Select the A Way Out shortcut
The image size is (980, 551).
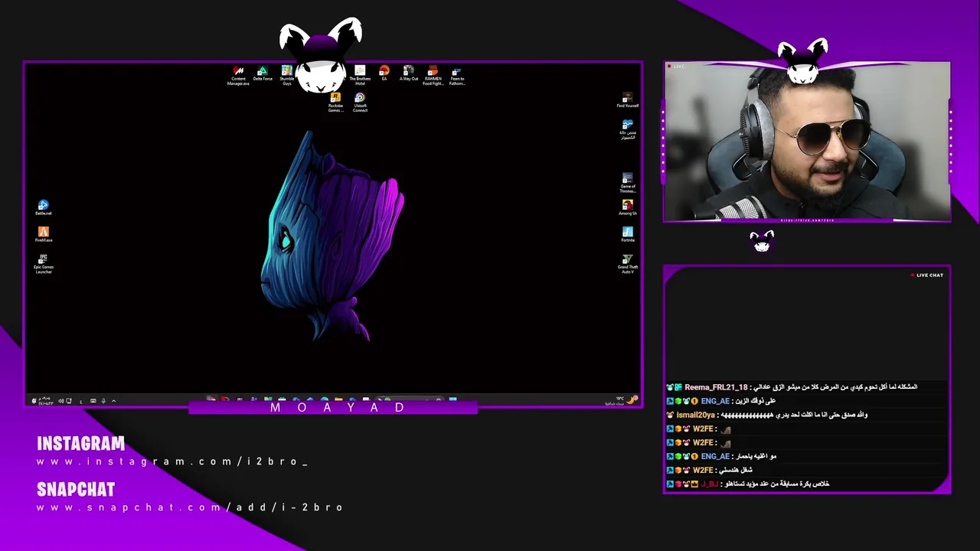409,74
